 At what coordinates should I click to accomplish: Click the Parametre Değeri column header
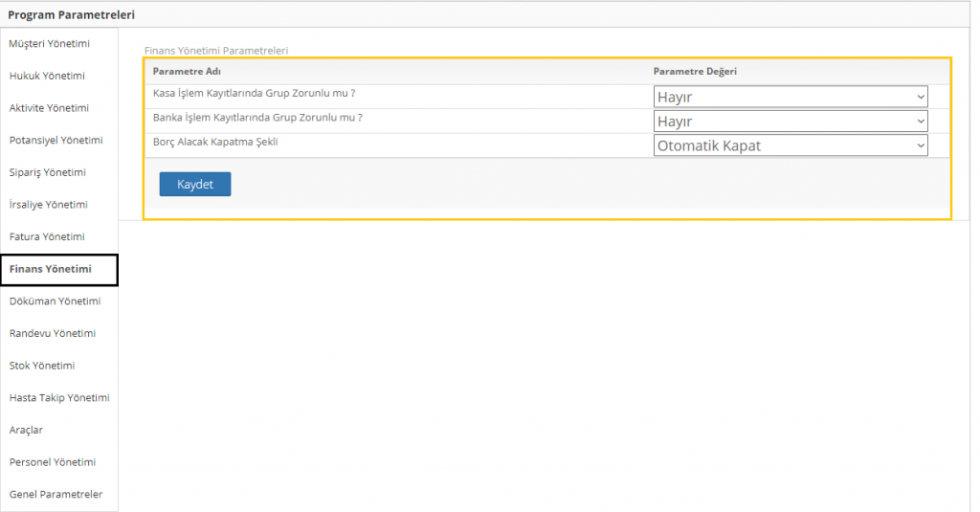(695, 72)
